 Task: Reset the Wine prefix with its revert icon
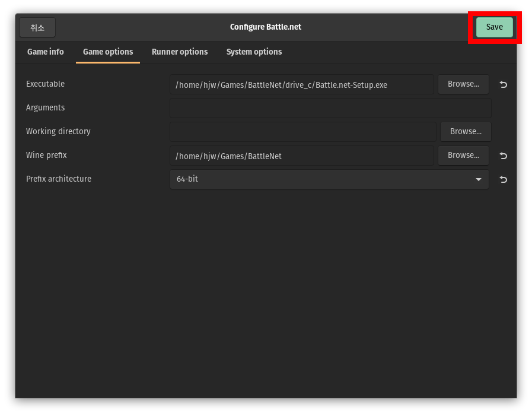click(503, 156)
